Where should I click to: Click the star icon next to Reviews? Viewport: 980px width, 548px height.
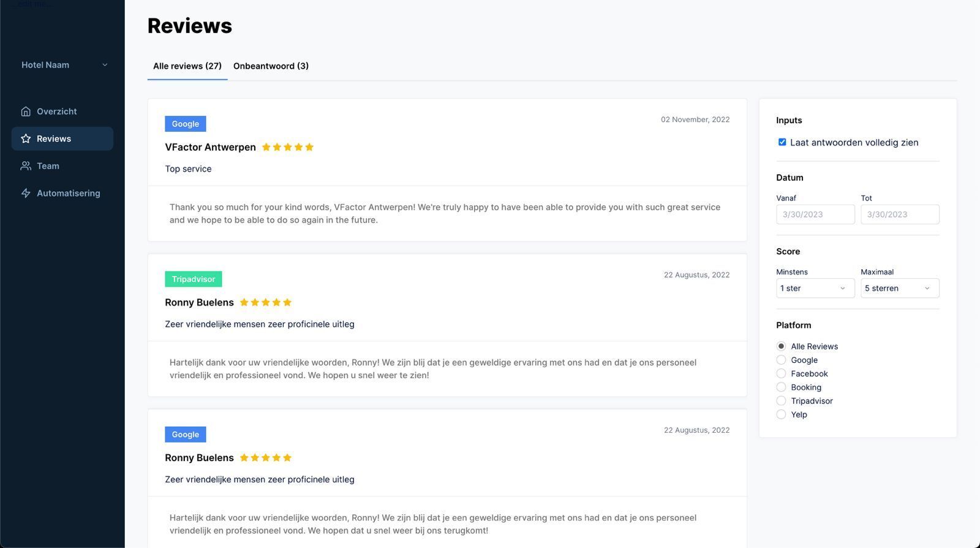click(26, 139)
